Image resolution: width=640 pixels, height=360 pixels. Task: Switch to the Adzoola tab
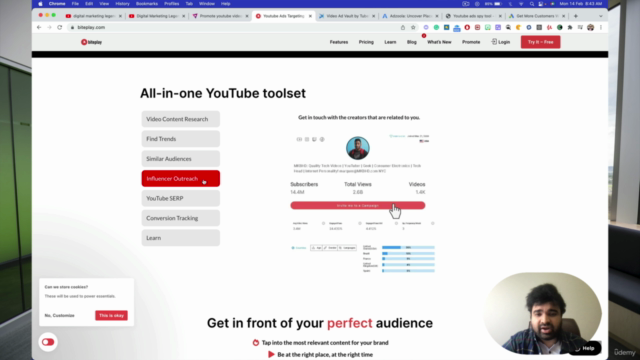pyautogui.click(x=410, y=16)
